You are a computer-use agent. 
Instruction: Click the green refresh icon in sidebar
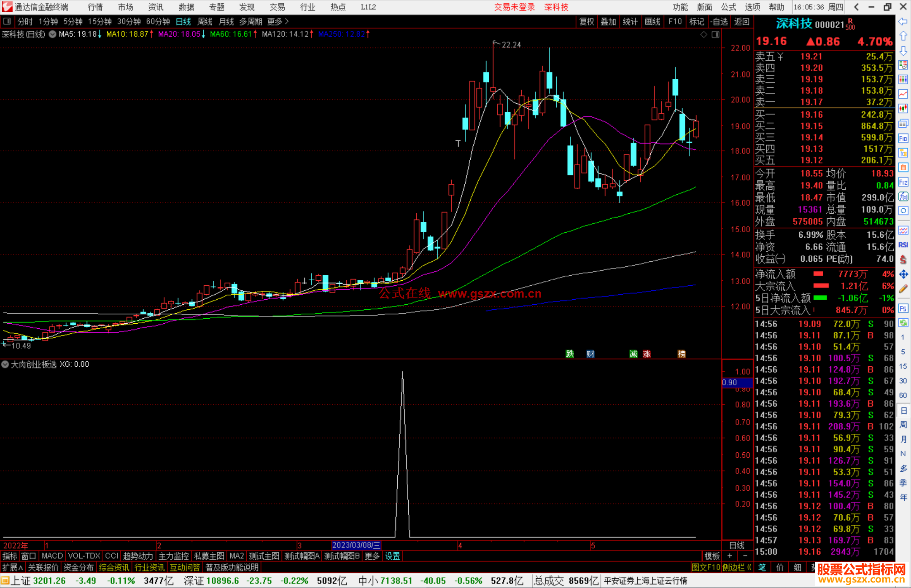(x=903, y=323)
